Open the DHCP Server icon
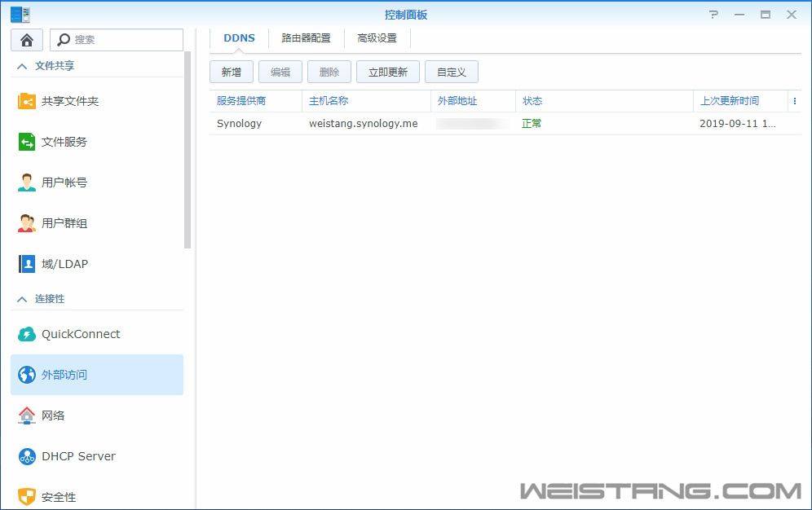This screenshot has height=510, width=812. (x=27, y=456)
